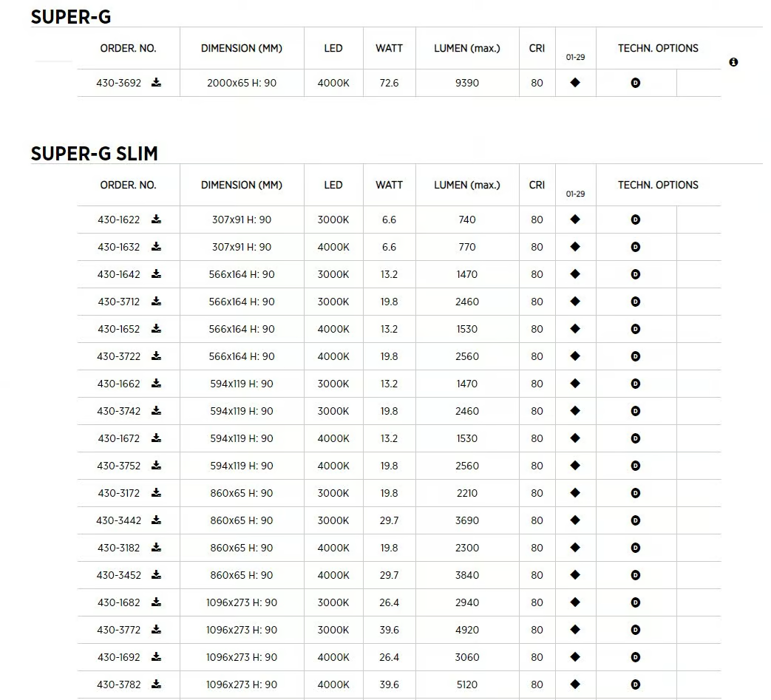
Task: Click lumen value 3060
Action: (466, 657)
